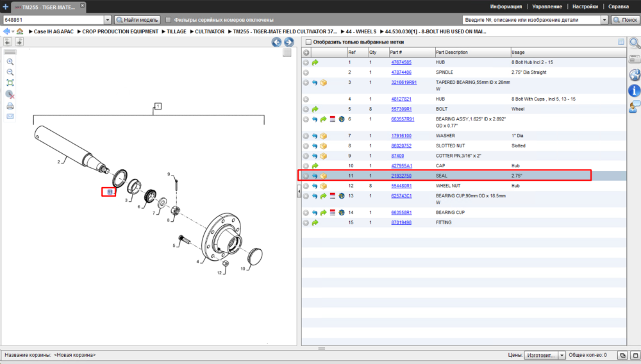Click first basket icon in the status bar

[622, 356]
